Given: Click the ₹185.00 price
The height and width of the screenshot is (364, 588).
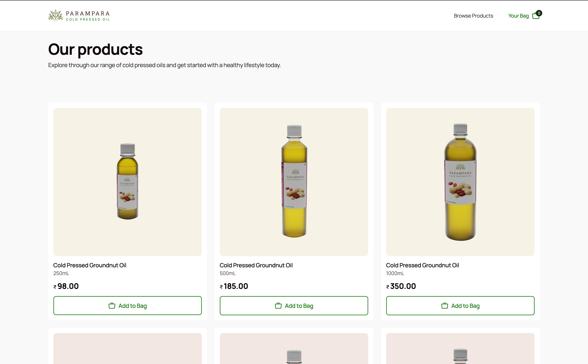Looking at the screenshot, I should [234, 286].
